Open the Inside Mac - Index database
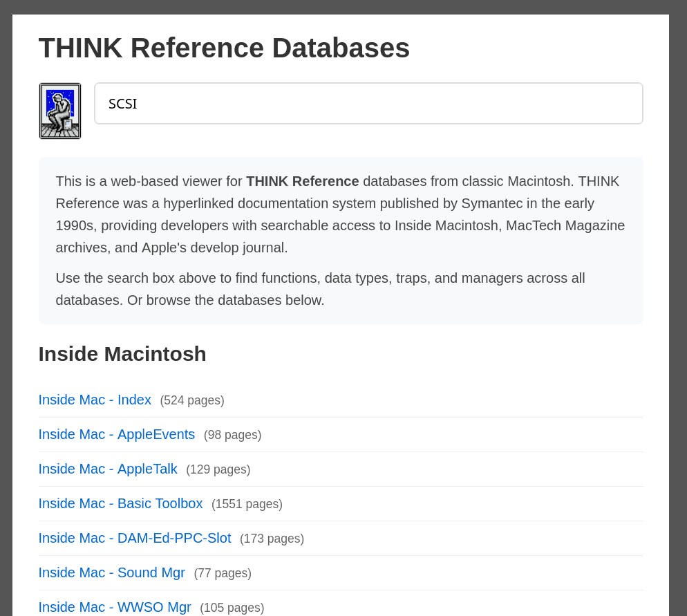The image size is (687, 616). coord(95,400)
